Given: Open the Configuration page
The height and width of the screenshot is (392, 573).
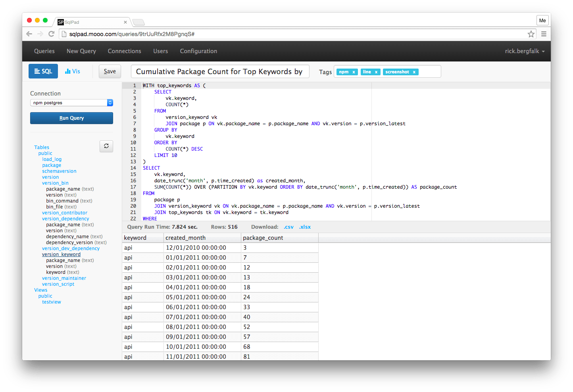Looking at the screenshot, I should pos(198,51).
